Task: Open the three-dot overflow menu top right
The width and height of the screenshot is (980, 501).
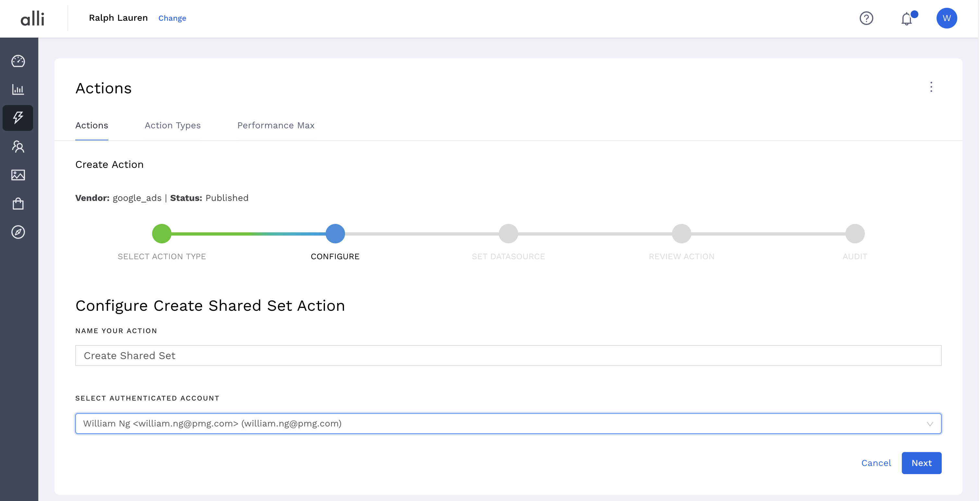Action: [x=931, y=87]
